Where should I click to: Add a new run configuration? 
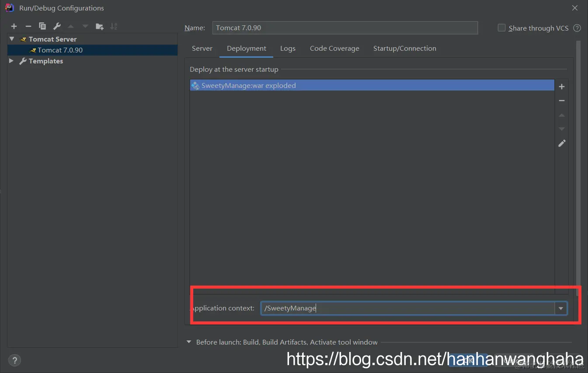tap(14, 26)
